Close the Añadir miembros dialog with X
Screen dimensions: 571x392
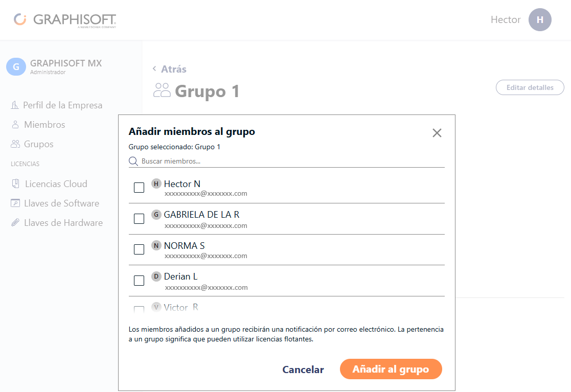click(437, 133)
